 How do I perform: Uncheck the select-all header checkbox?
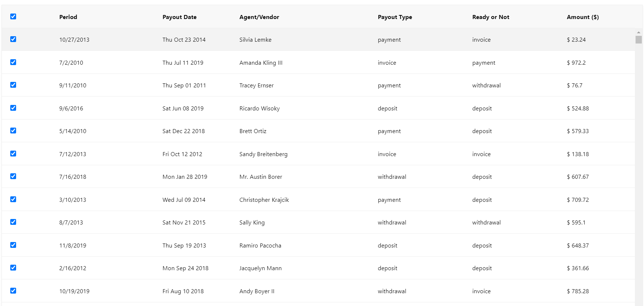coord(13,16)
